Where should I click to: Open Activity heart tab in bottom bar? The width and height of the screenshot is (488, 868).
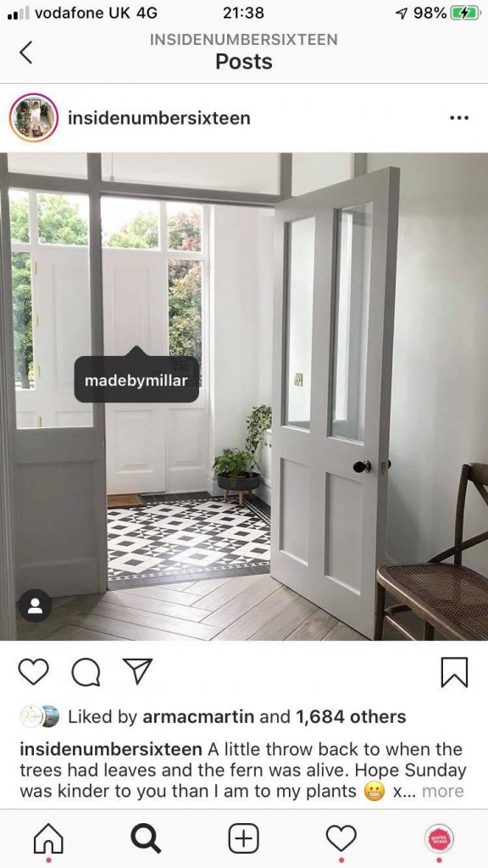tap(341, 838)
